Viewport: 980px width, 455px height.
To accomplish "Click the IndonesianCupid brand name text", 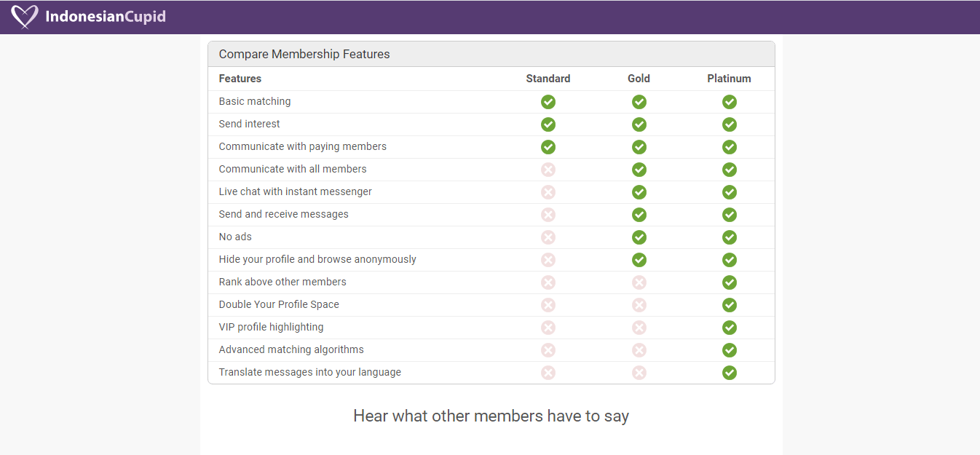I will coord(106,16).
